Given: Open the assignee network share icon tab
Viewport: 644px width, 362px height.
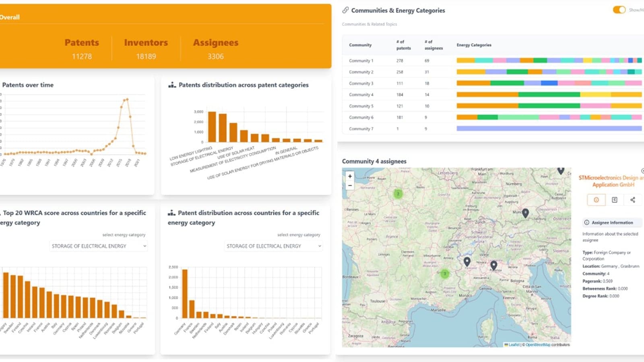Looking at the screenshot, I should point(632,200).
